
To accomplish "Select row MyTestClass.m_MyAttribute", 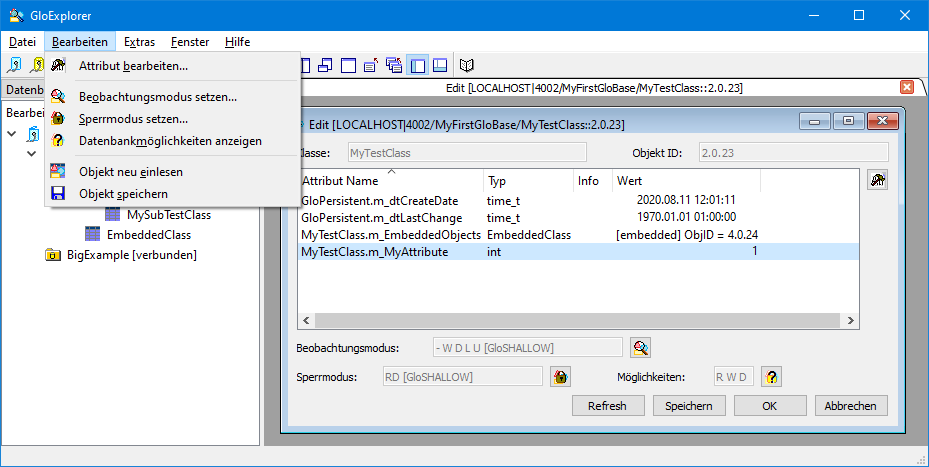I will [x=578, y=251].
